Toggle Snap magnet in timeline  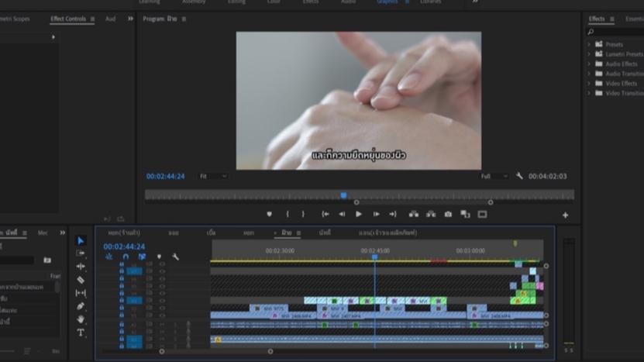[126, 257]
